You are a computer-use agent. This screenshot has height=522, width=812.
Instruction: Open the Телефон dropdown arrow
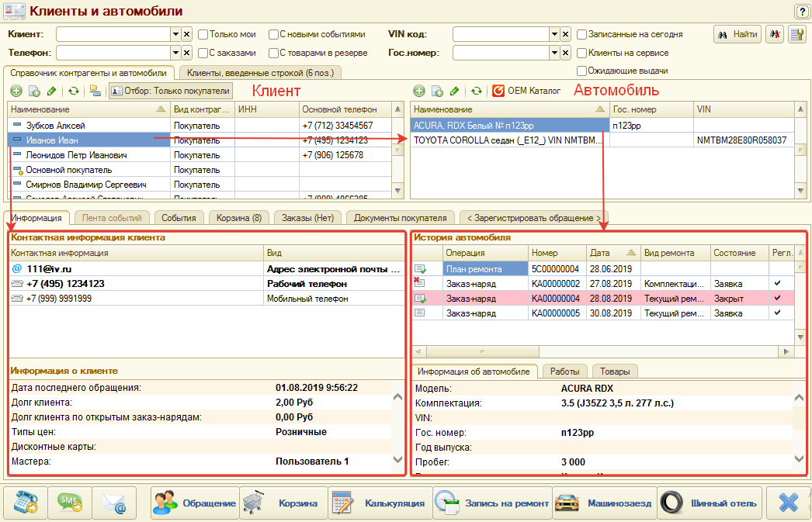[175, 53]
